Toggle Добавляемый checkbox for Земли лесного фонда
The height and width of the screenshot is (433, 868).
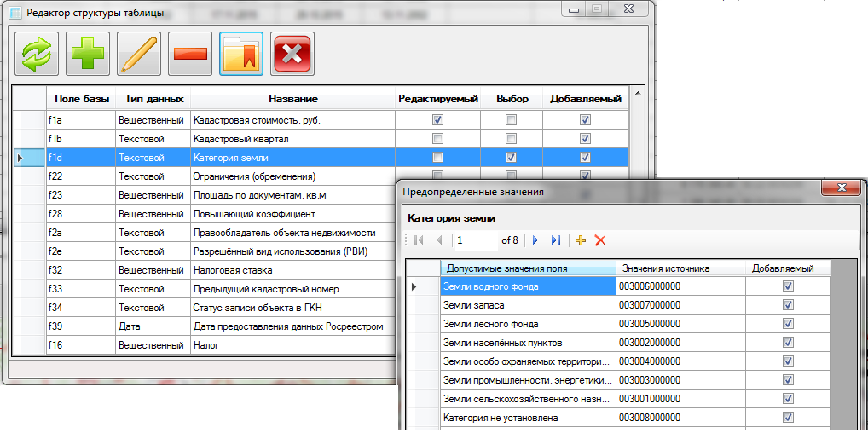tap(789, 324)
